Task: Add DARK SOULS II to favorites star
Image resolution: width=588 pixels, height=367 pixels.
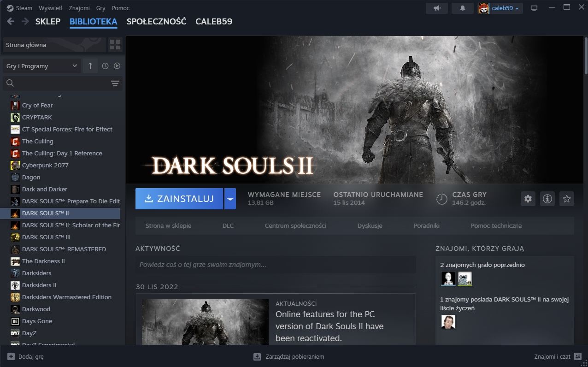Action: (x=567, y=199)
